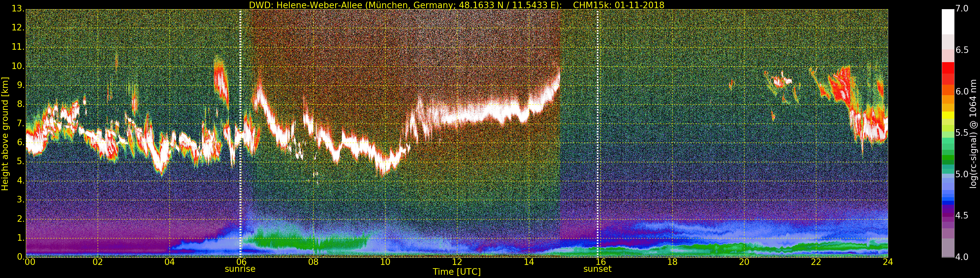Click the white dotted sunrise line
The image size is (980, 278).
[x=240, y=133]
